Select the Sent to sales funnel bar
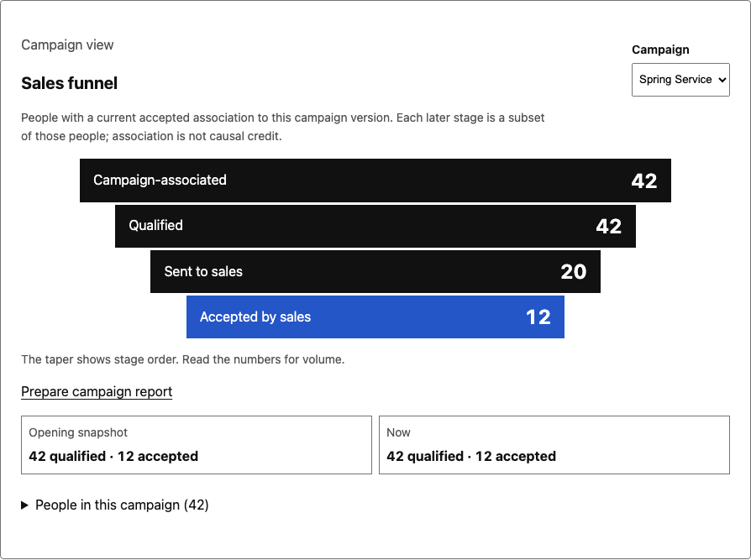This screenshot has width=751, height=560. (x=375, y=271)
